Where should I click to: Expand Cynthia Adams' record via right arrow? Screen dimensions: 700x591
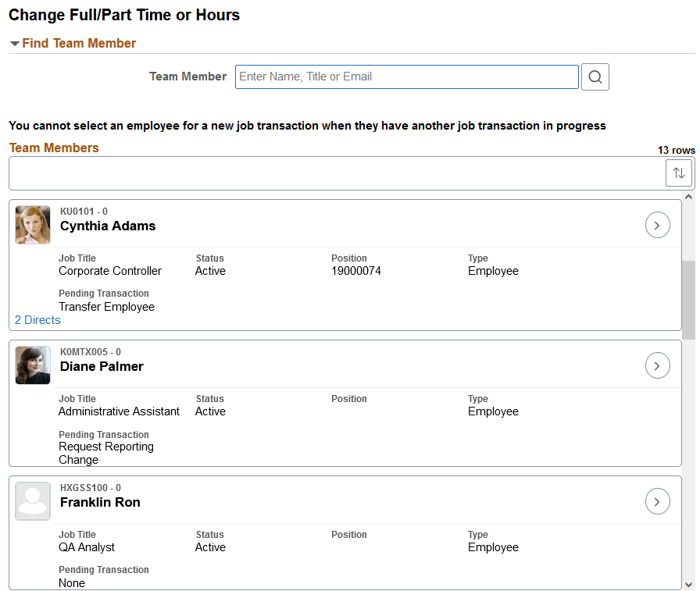point(657,225)
